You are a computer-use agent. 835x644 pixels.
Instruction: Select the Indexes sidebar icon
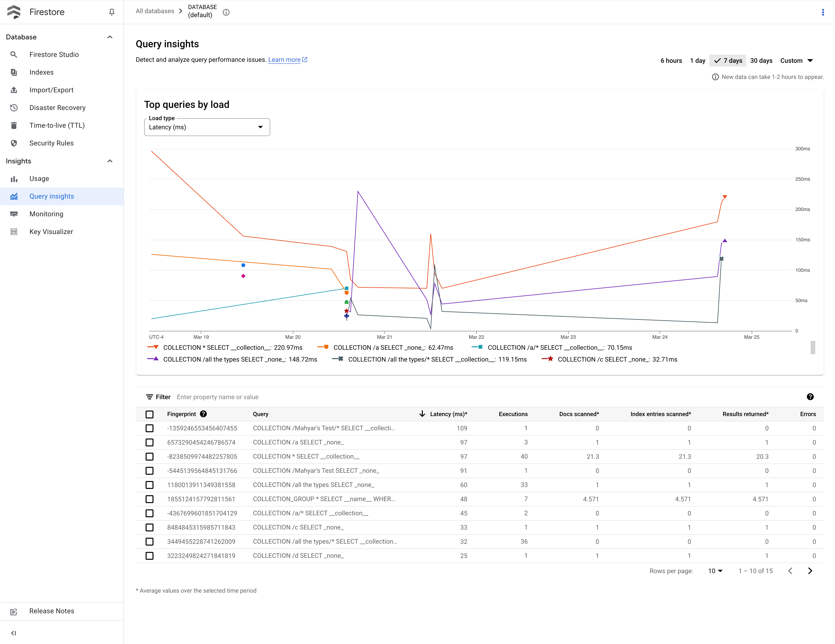point(14,72)
